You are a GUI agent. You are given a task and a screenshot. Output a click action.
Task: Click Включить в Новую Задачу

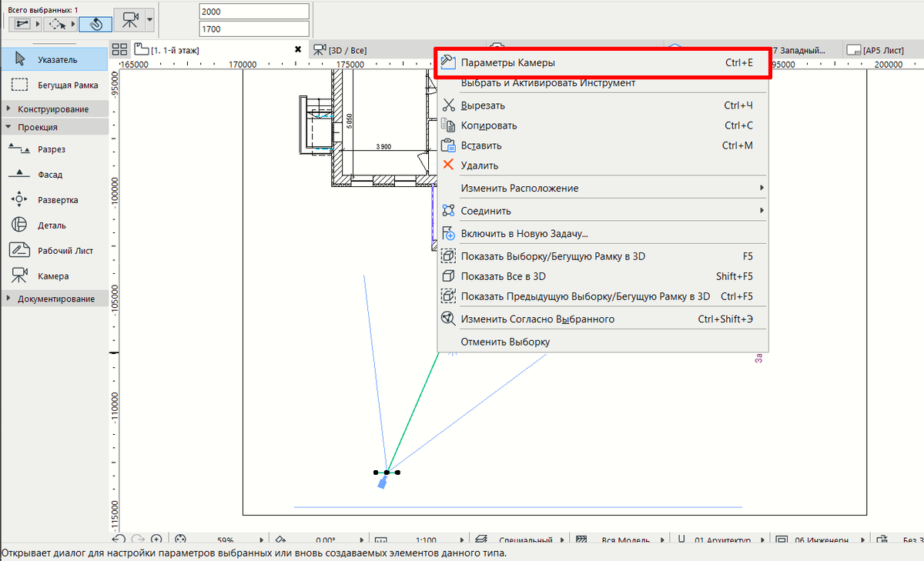coord(603,234)
